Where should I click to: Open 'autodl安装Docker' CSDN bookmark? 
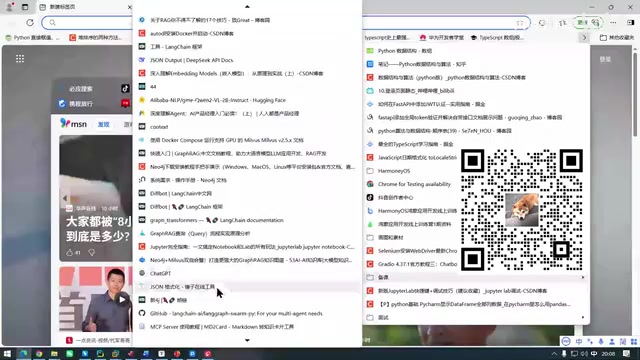tap(247, 33)
